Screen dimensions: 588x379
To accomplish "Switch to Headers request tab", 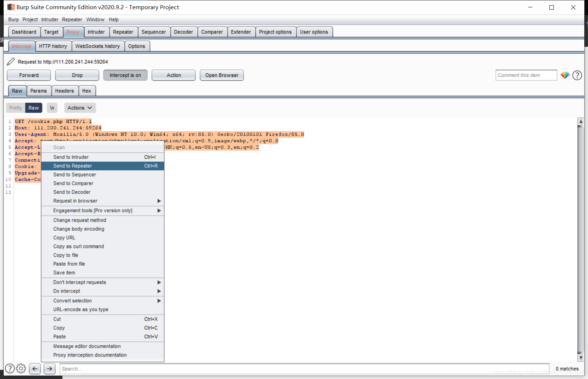I will click(64, 91).
